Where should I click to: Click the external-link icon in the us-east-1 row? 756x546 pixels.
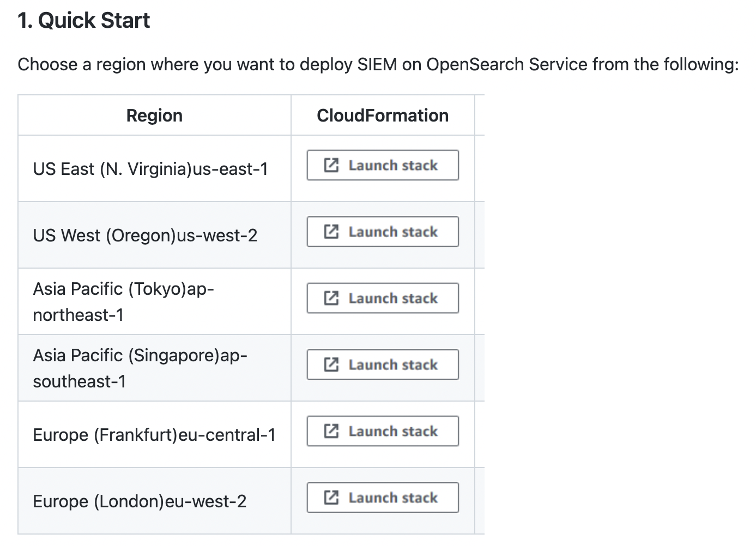pos(331,165)
